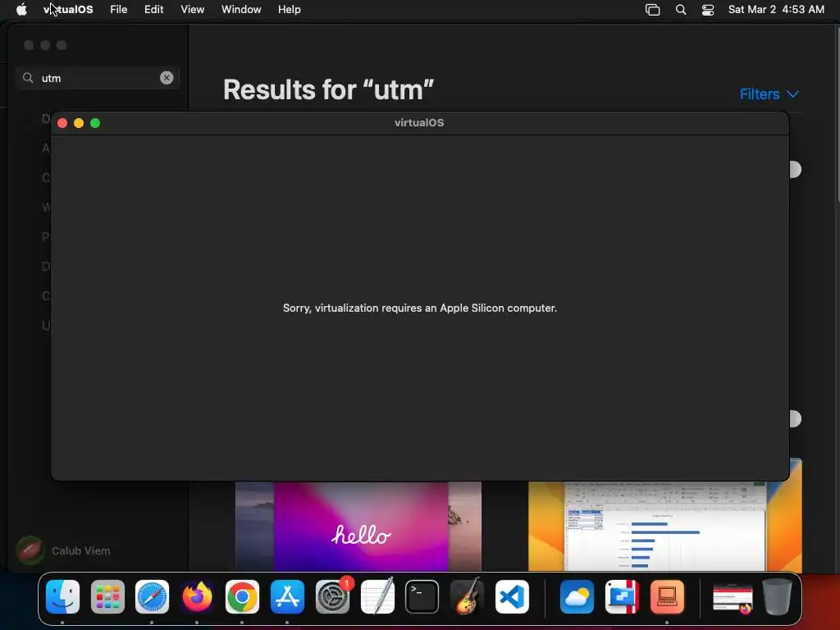The height and width of the screenshot is (630, 840).
Task: Clear the utm search in App Store
Action: [167, 78]
